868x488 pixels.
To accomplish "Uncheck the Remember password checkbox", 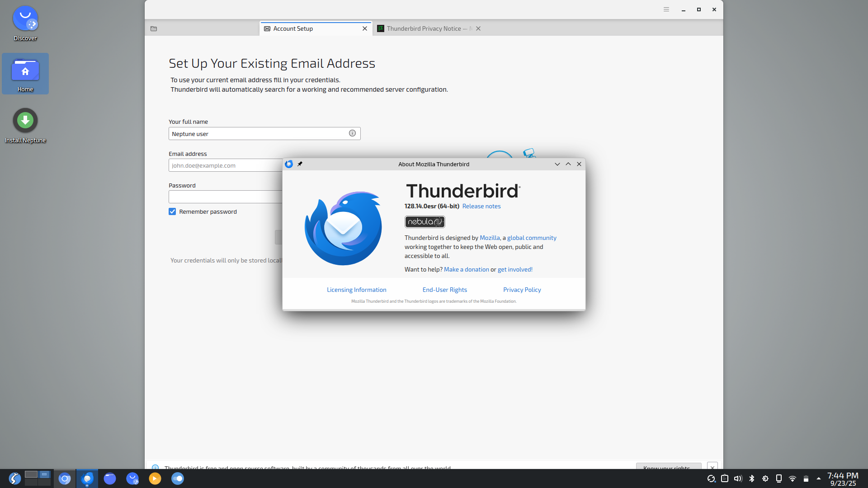I will (x=172, y=211).
